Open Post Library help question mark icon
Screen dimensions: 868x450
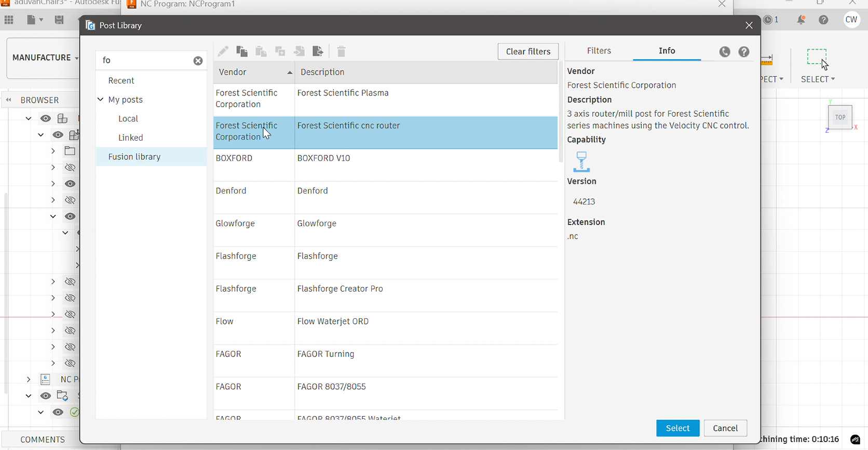click(x=744, y=51)
